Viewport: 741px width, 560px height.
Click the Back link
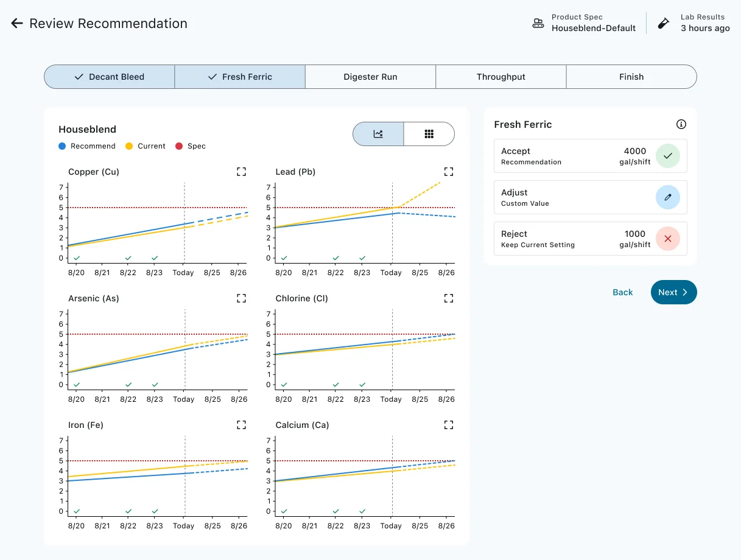tap(623, 292)
